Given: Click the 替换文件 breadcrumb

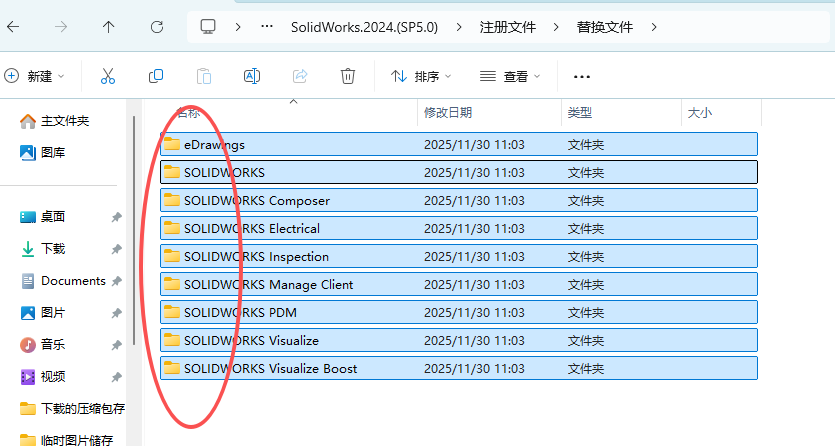Looking at the screenshot, I should point(604,27).
